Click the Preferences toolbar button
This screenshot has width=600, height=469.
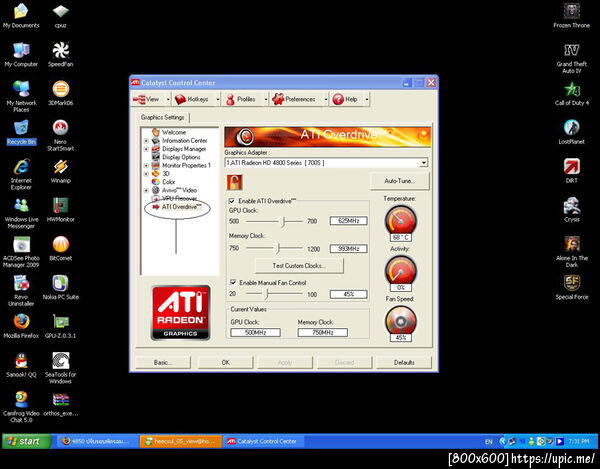point(295,99)
